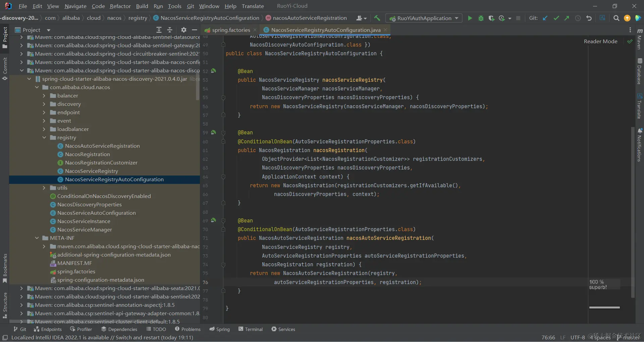Open Search Everywhere magnifier icon
The width and height of the screenshot is (644, 342).
click(x=616, y=18)
